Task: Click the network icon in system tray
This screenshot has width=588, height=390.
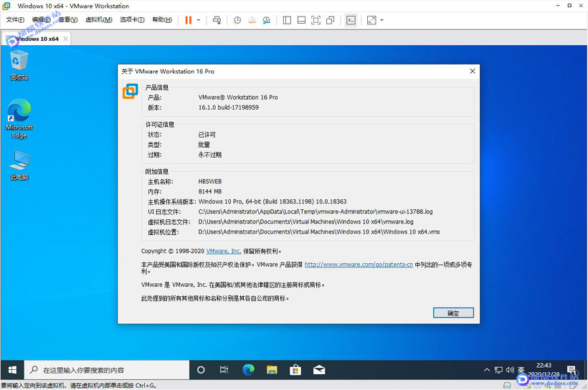Action: 498,370
